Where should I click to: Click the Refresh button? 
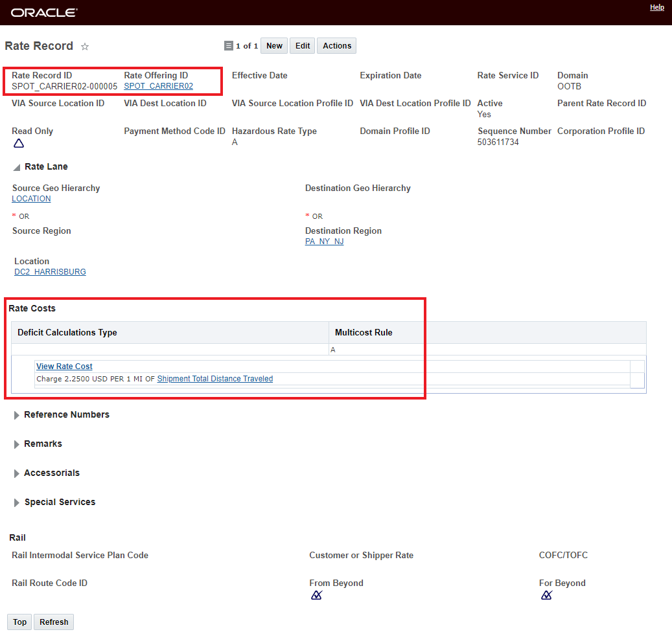54,622
